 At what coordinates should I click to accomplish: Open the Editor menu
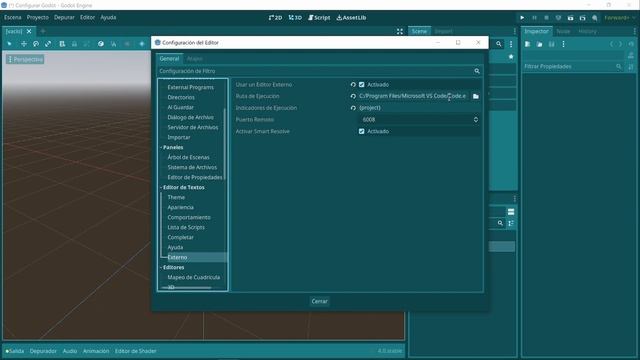point(87,18)
